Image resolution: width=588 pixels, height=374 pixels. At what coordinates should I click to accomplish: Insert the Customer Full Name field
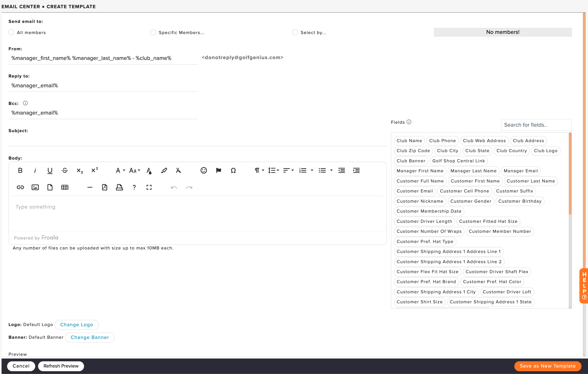coord(420,181)
